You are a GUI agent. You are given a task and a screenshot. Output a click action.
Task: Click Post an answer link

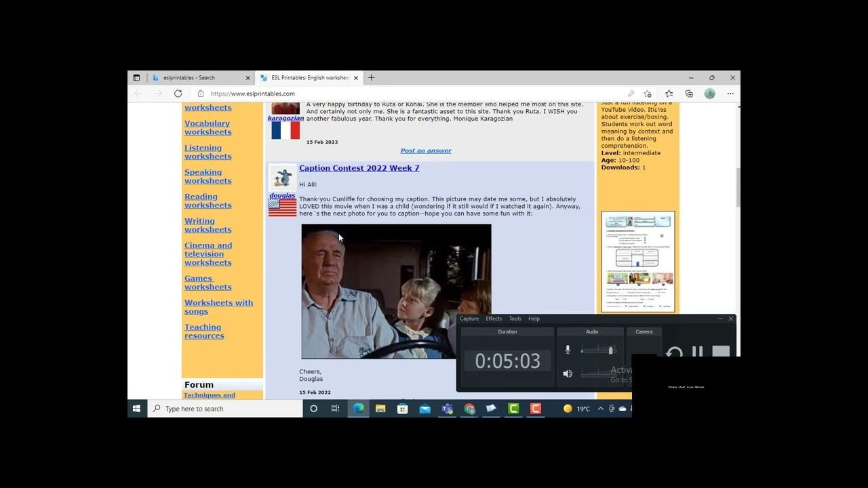(x=426, y=150)
